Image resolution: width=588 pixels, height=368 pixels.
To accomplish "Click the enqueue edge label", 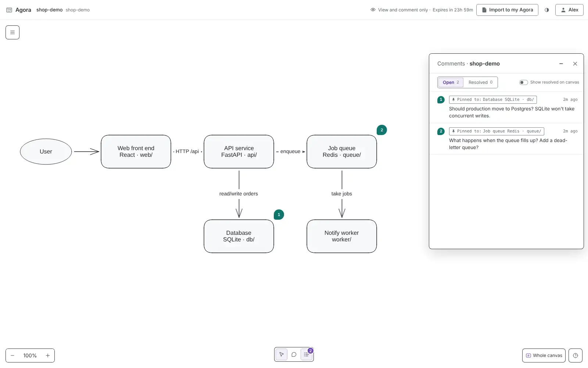I will pyautogui.click(x=290, y=152).
